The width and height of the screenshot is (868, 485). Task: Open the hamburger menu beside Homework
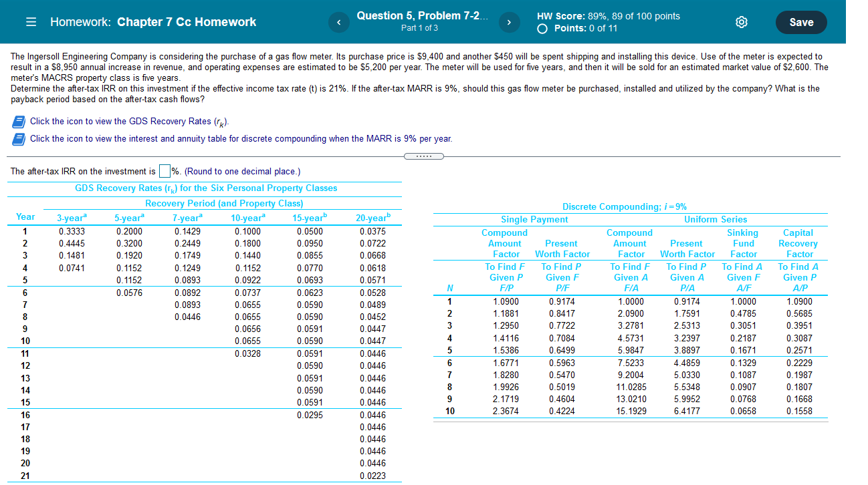31,22
